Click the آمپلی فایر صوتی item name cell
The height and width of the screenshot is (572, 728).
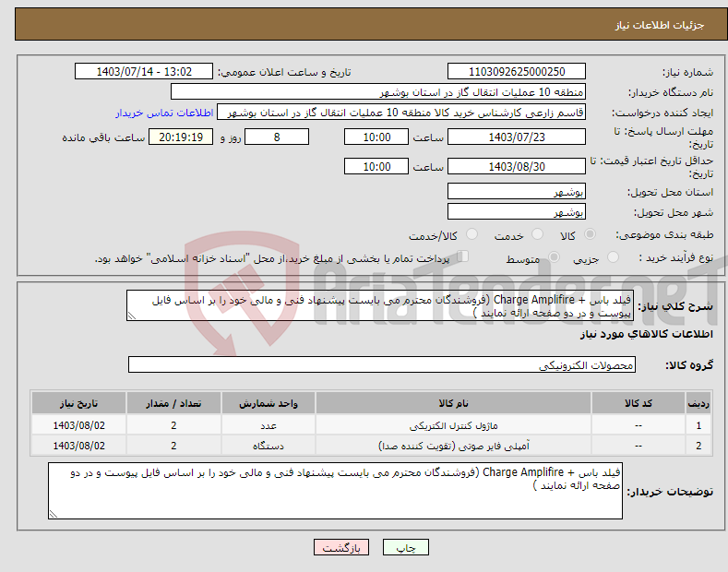click(x=453, y=446)
